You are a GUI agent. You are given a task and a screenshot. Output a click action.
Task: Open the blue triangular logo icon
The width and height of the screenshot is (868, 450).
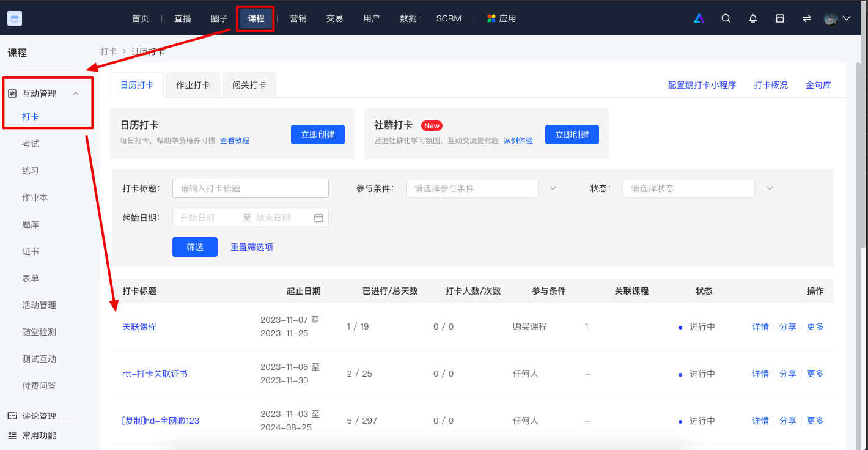point(699,18)
